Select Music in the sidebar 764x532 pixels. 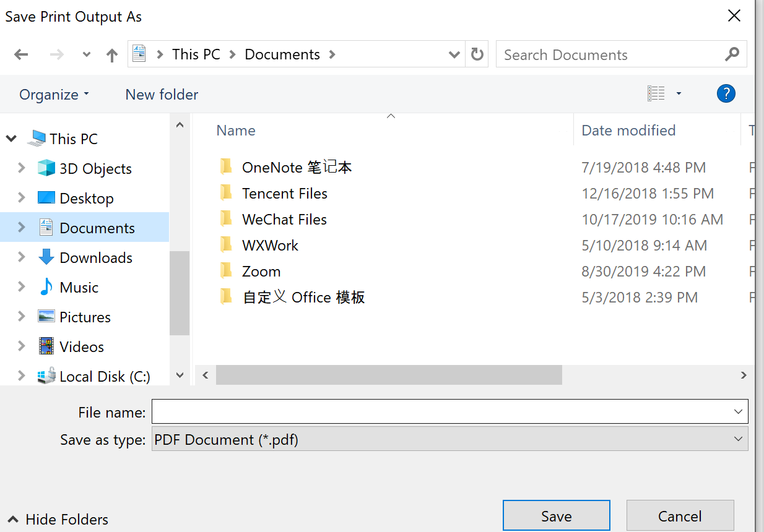pyautogui.click(x=79, y=288)
